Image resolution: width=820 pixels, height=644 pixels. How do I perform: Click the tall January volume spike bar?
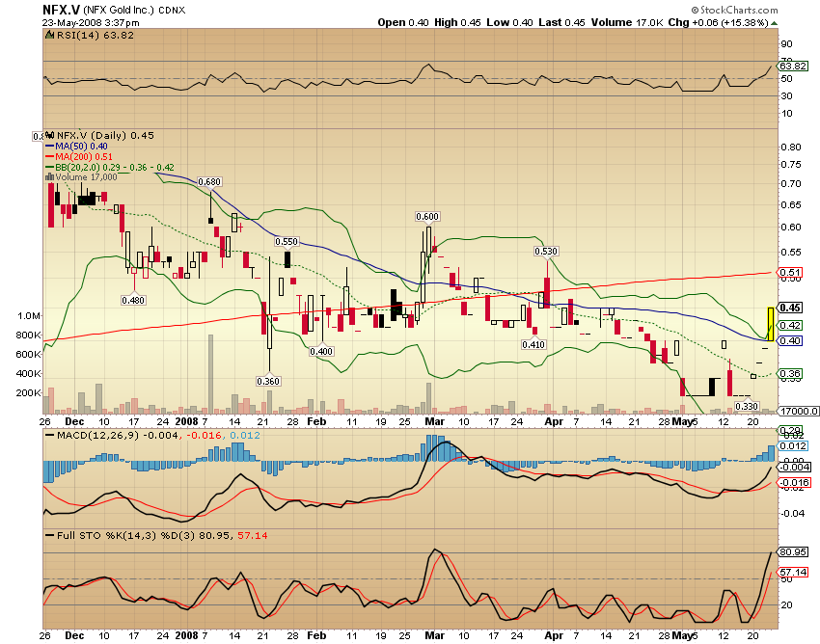pos(210,374)
